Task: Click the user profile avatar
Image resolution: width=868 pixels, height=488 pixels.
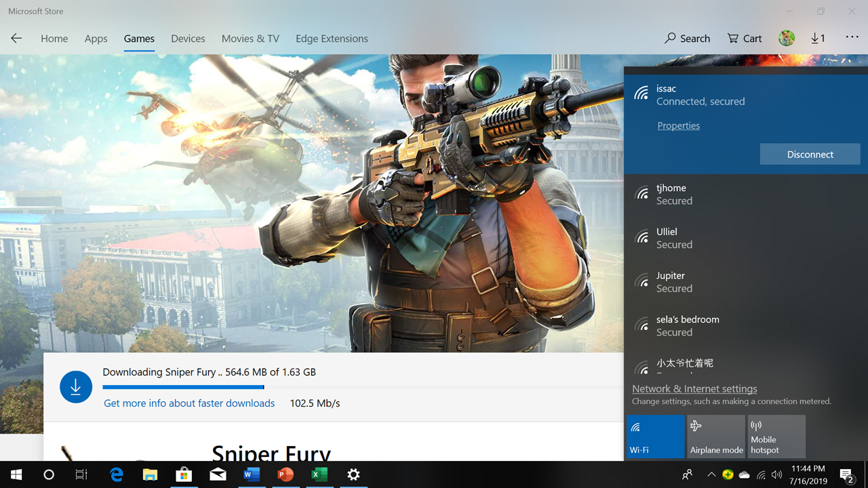Action: (787, 39)
